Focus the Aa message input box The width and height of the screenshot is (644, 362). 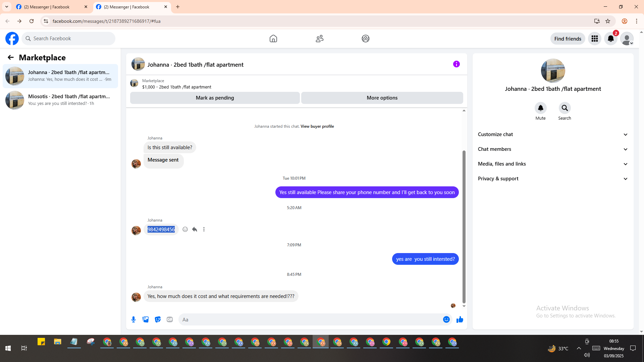[x=310, y=319]
